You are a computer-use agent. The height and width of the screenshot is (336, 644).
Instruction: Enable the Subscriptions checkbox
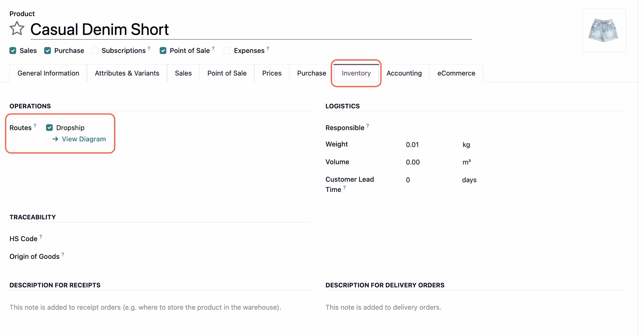tap(95, 51)
